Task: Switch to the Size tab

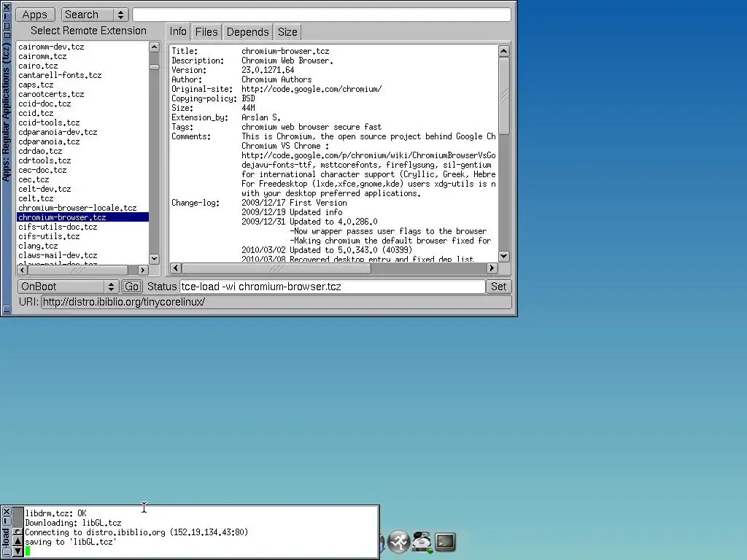Action: [287, 32]
